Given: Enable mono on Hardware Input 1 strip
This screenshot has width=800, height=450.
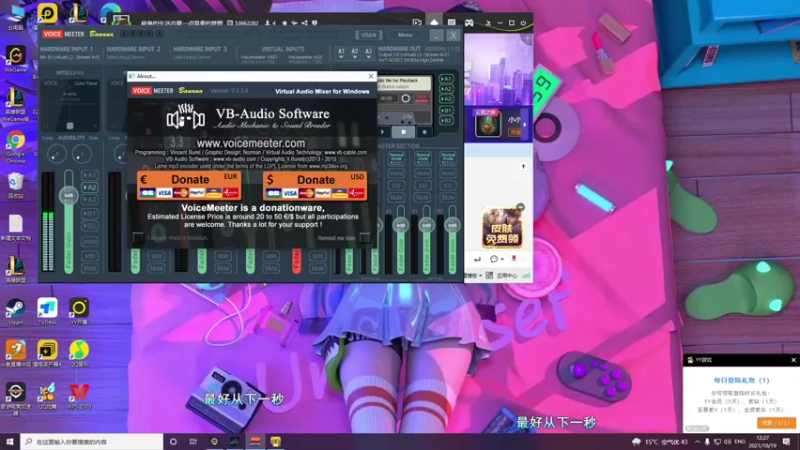Looking at the screenshot, I should coord(90,241).
